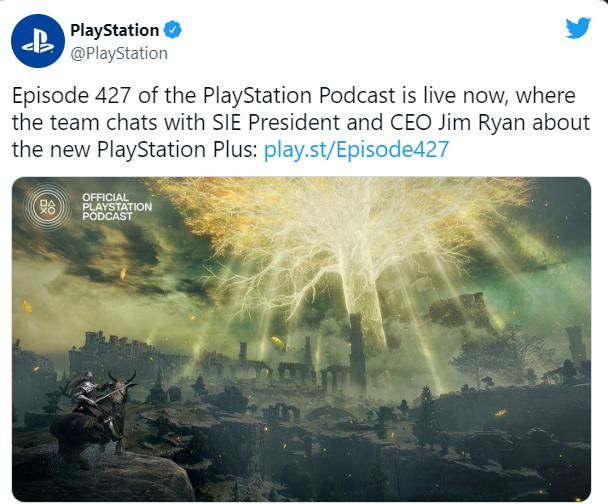Visit the @PlayStation handle

pyautogui.click(x=119, y=54)
